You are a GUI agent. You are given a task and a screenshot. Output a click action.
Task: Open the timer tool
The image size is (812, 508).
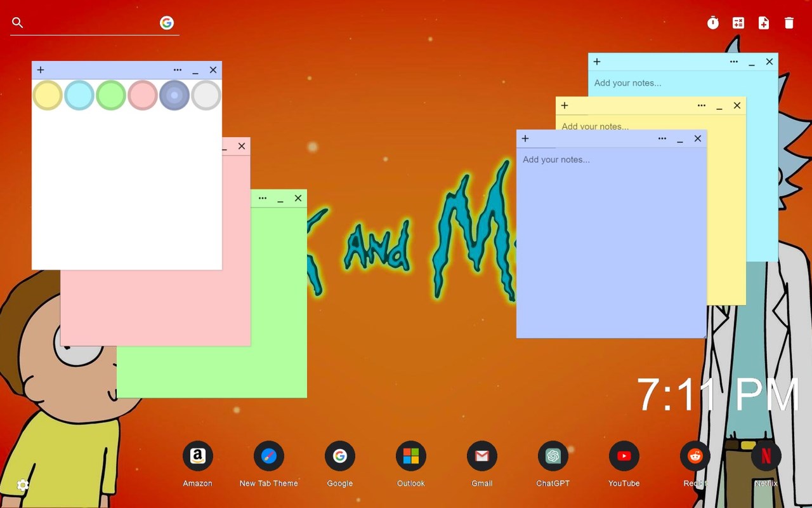713,23
